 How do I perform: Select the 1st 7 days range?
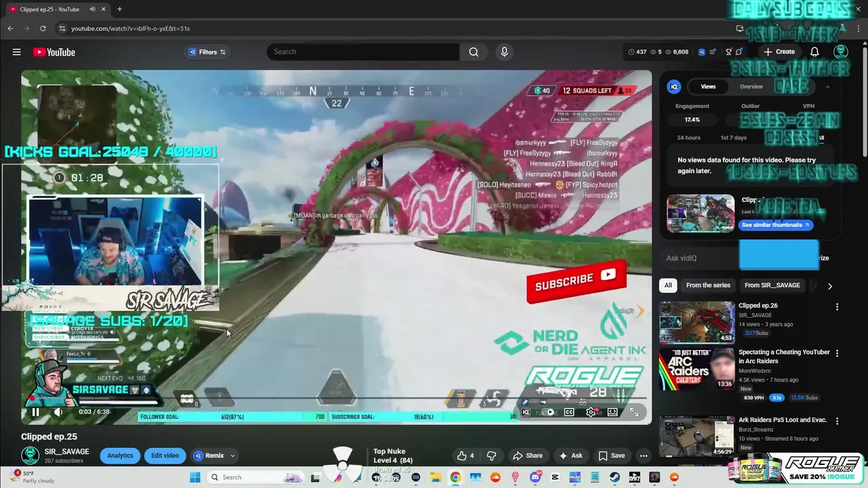(x=733, y=138)
